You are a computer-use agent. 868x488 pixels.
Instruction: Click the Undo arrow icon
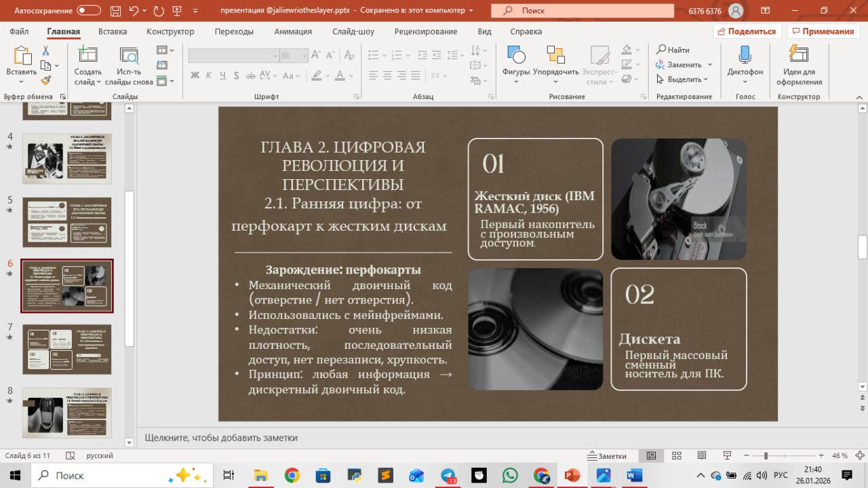(x=134, y=11)
